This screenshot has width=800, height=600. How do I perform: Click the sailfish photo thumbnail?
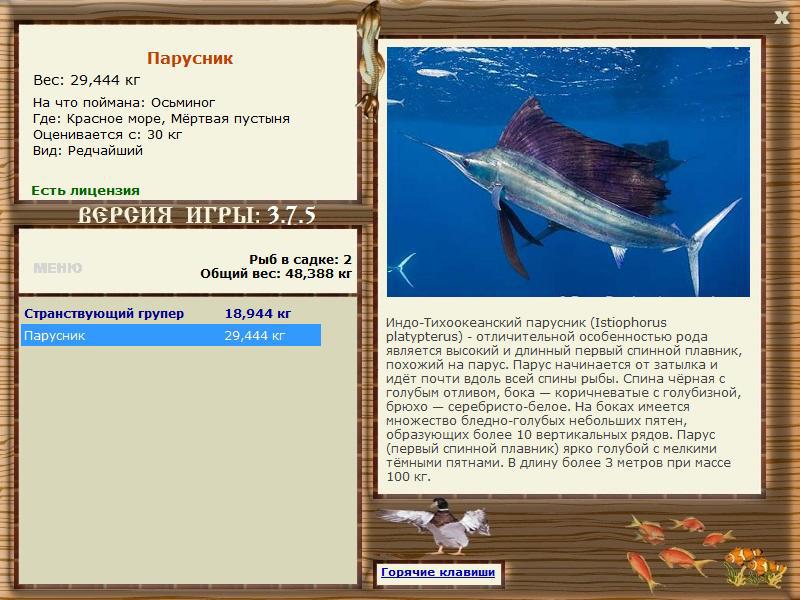568,172
